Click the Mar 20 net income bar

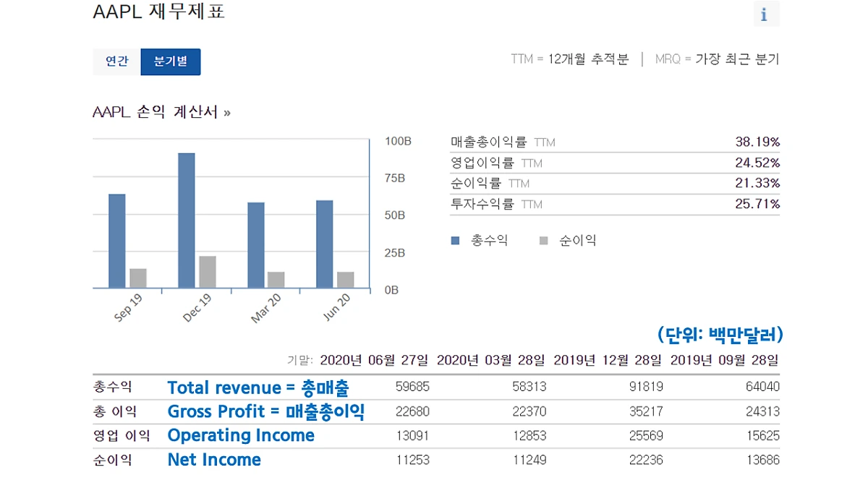[x=276, y=281]
